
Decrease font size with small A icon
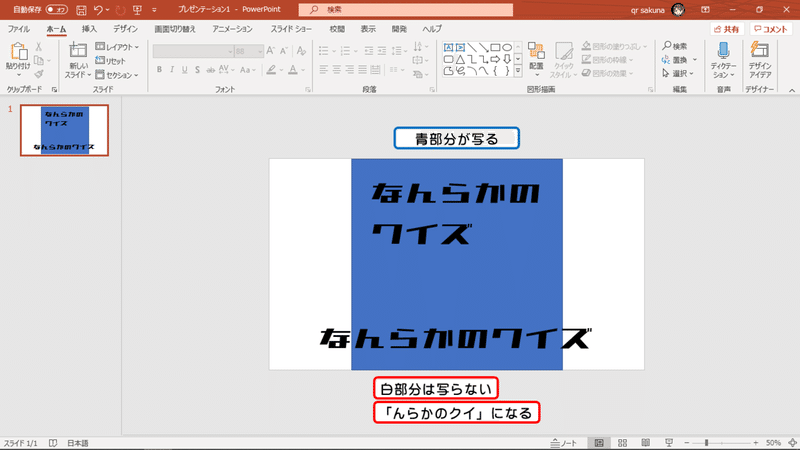[284, 51]
